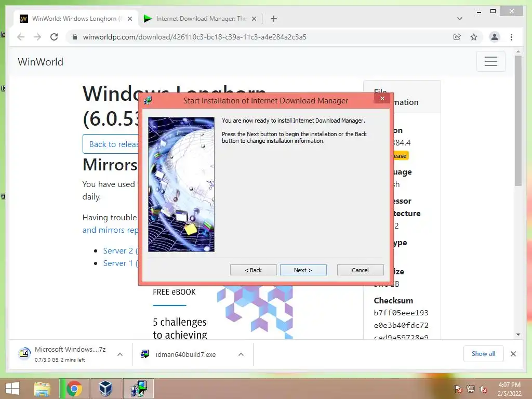The image size is (532, 399).
Task: Open Chrome profile avatar menu
Action: [x=495, y=37]
